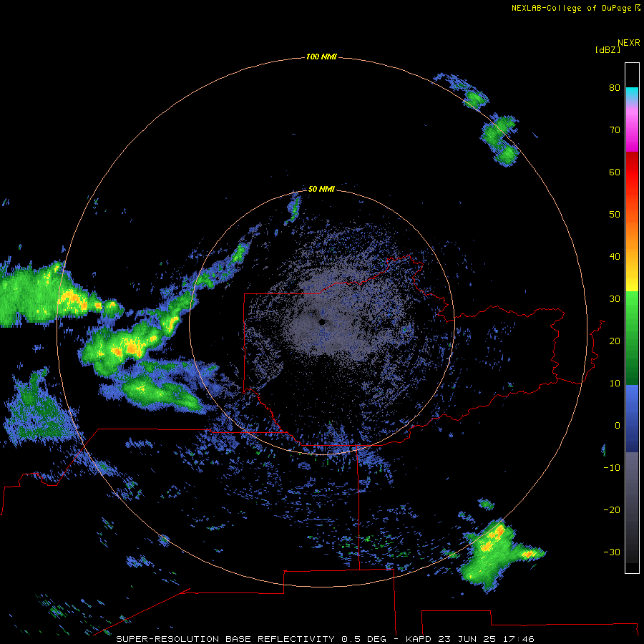The height and width of the screenshot is (644, 644).
Task: Click the 17:46 timestamp in footer
Action: (519, 639)
